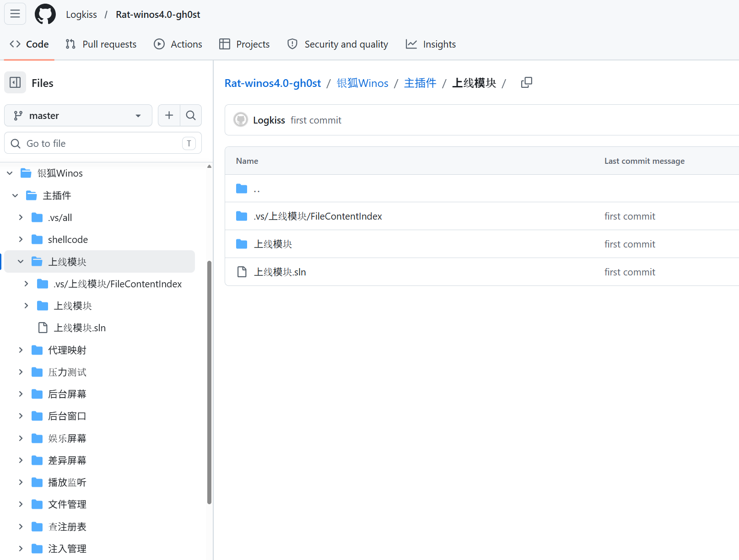Click the 主插件 breadcrumb link
739x560 pixels.
pos(420,83)
